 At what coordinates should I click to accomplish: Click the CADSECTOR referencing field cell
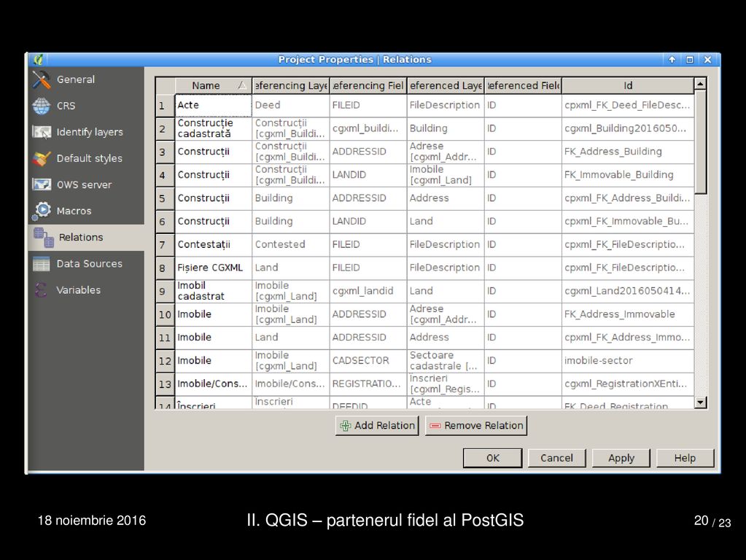click(x=368, y=361)
